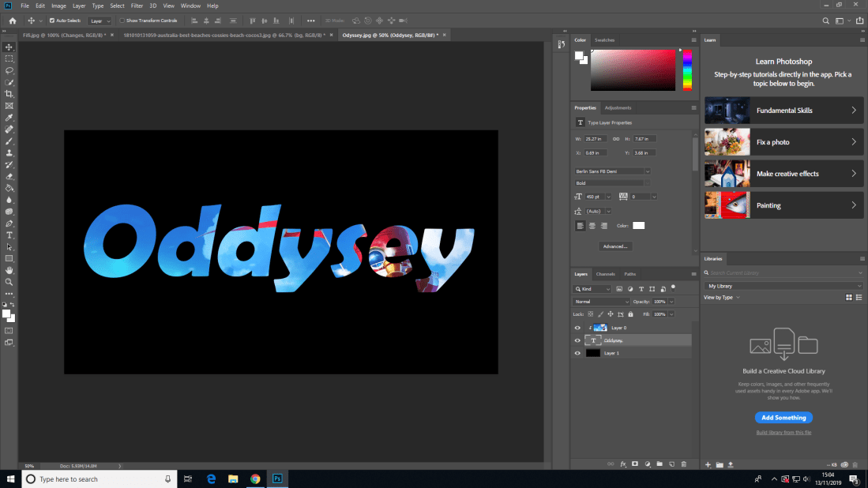The width and height of the screenshot is (868, 488).
Task: Select the Eyedropper tool
Action: point(9,118)
